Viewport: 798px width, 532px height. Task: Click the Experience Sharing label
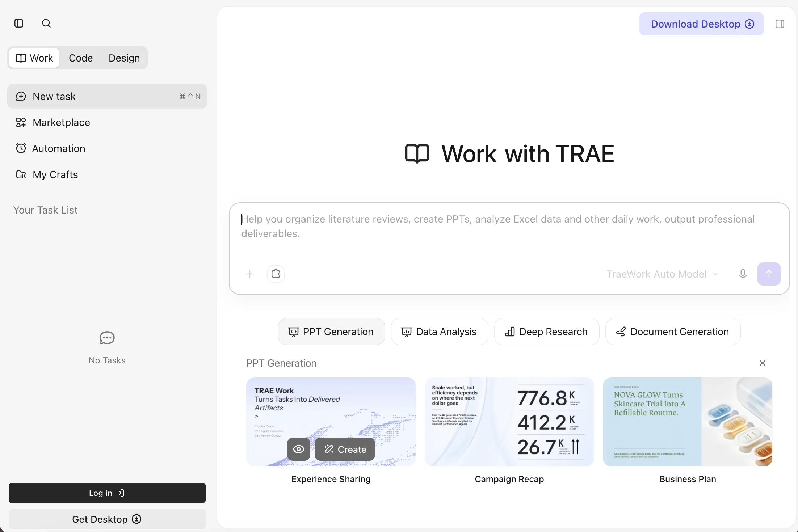coord(331,479)
